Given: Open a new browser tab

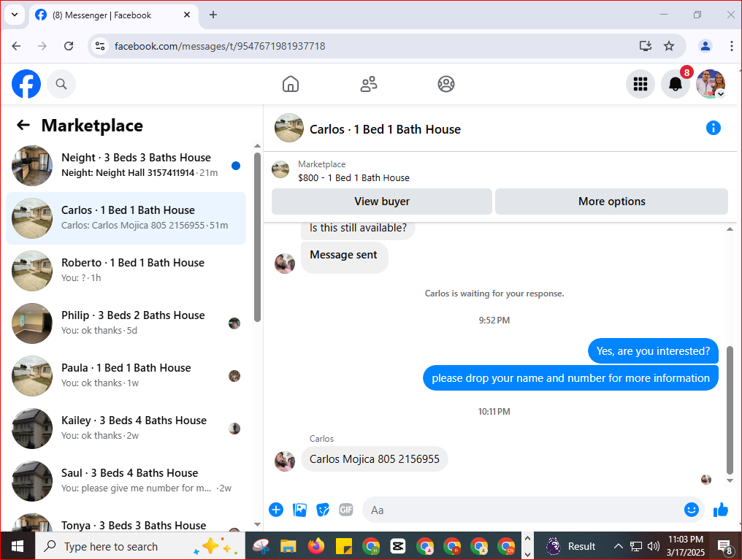Looking at the screenshot, I should (x=213, y=15).
